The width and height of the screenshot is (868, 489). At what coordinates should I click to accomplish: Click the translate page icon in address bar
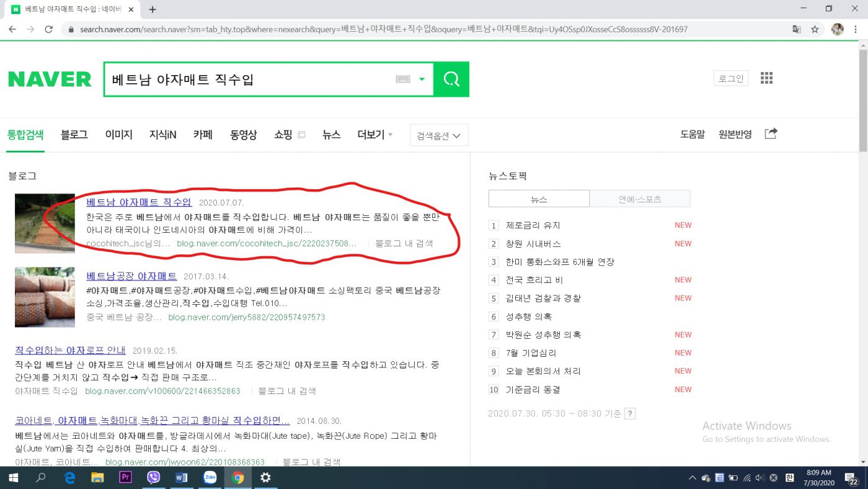(797, 29)
